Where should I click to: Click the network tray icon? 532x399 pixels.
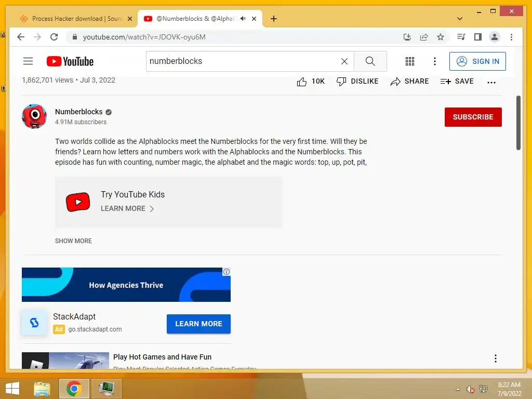pyautogui.click(x=483, y=389)
